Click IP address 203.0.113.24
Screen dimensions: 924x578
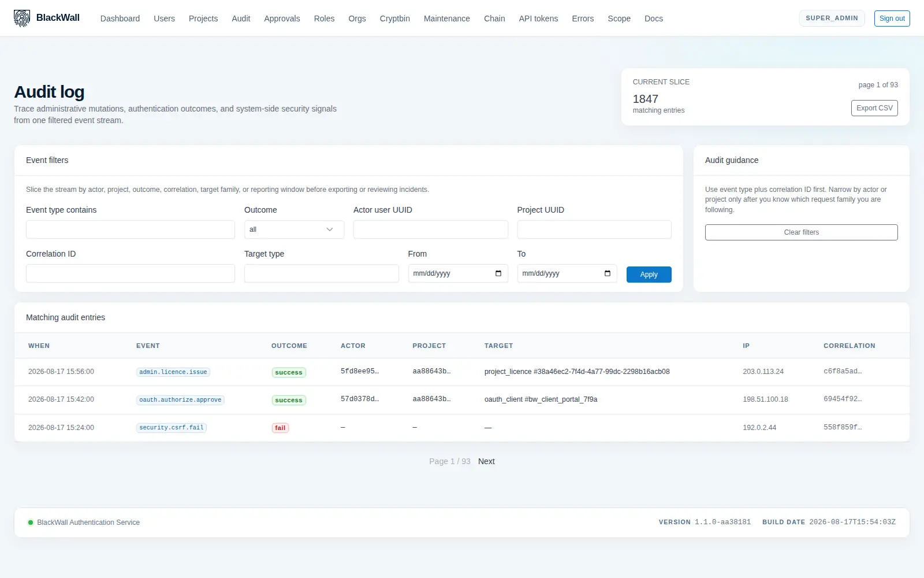(x=763, y=372)
